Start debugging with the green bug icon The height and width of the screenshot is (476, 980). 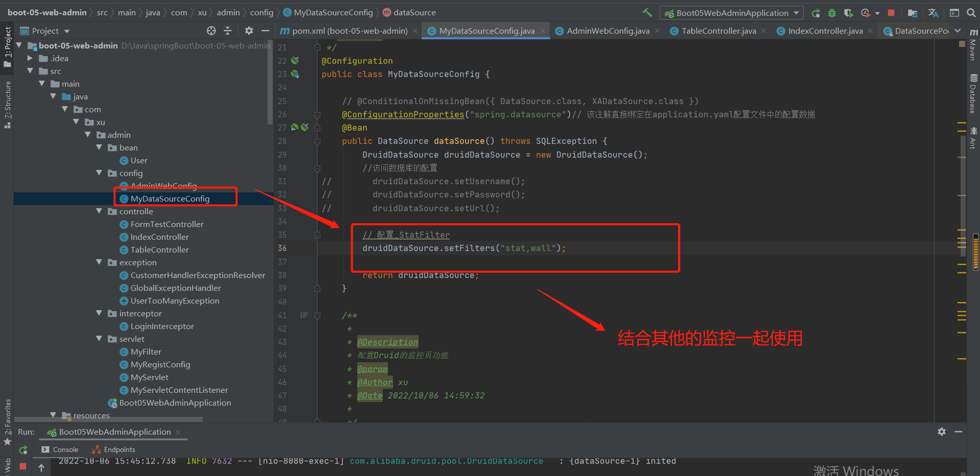[832, 13]
